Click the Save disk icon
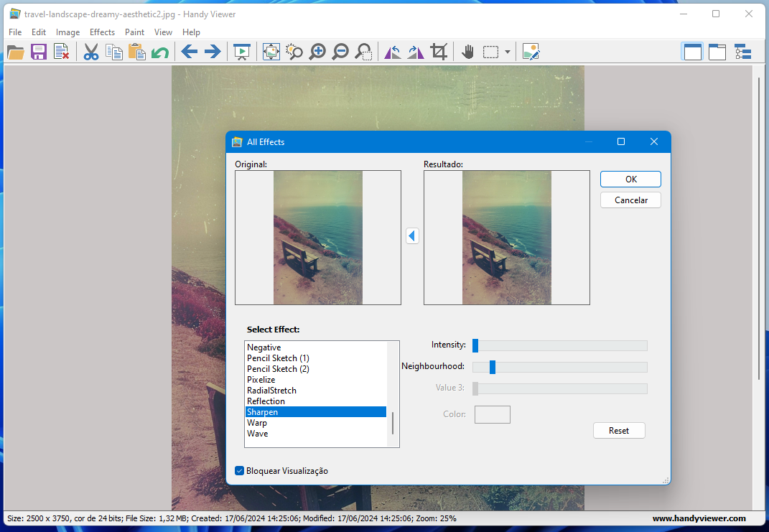This screenshot has height=532, width=769. click(x=39, y=52)
